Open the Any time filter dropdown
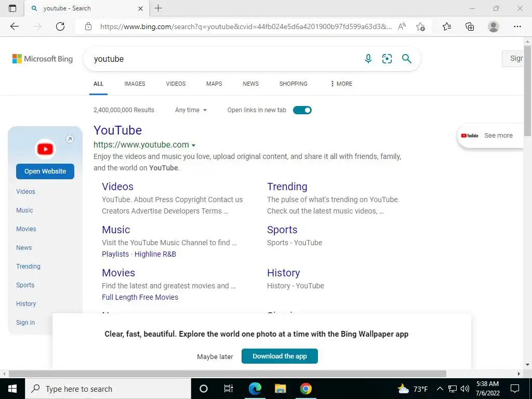The width and height of the screenshot is (532, 399). point(191,110)
